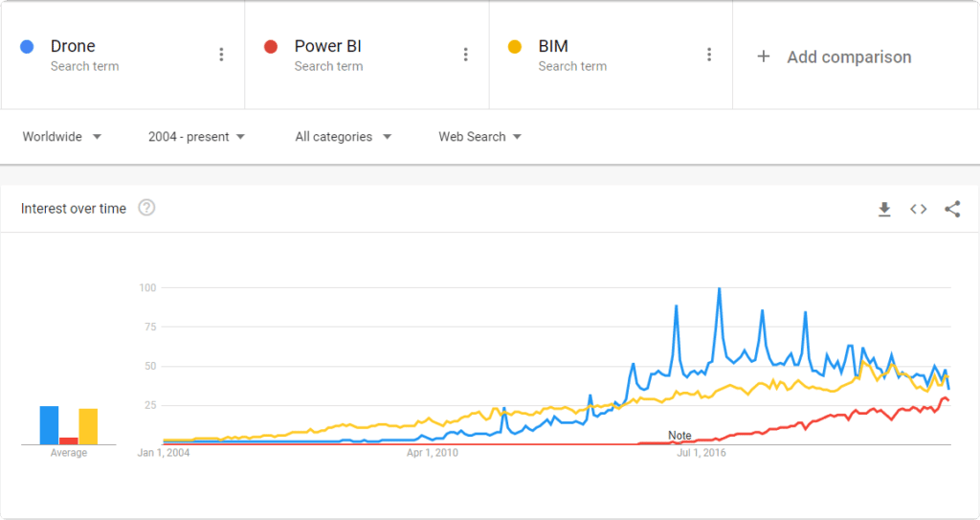Click the blue Drone average bar

coord(50,425)
